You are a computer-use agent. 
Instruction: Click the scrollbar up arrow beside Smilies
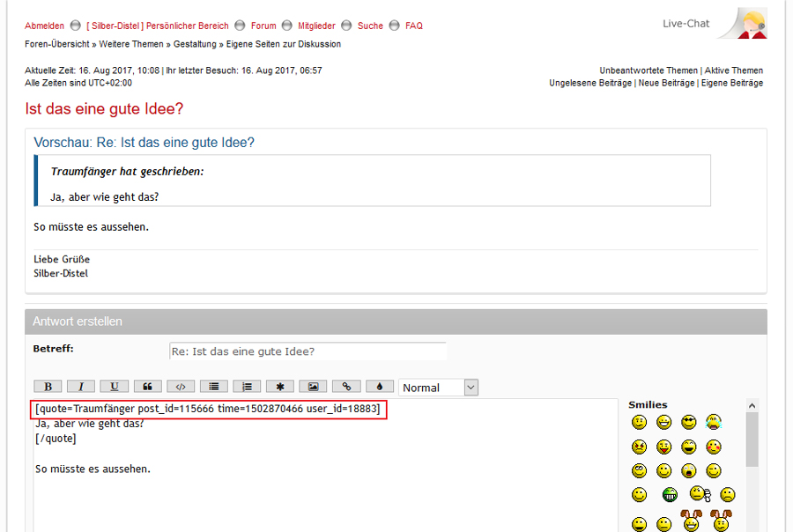(752, 405)
